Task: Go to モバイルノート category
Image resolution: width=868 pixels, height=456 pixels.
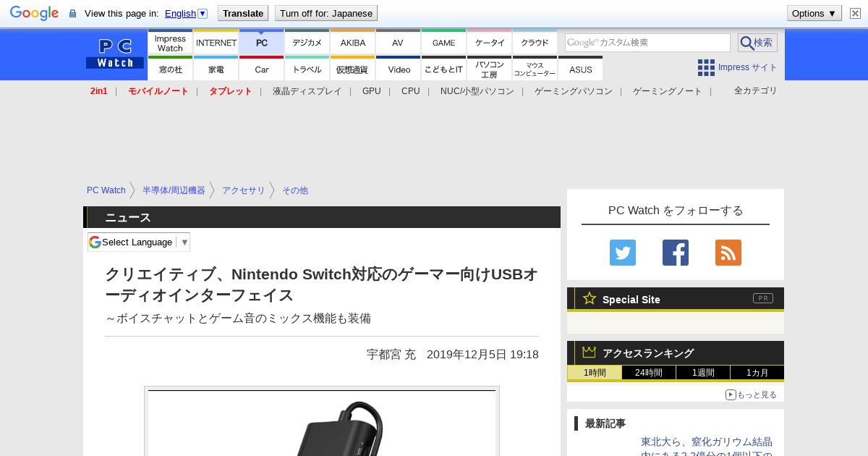Action: click(x=158, y=91)
